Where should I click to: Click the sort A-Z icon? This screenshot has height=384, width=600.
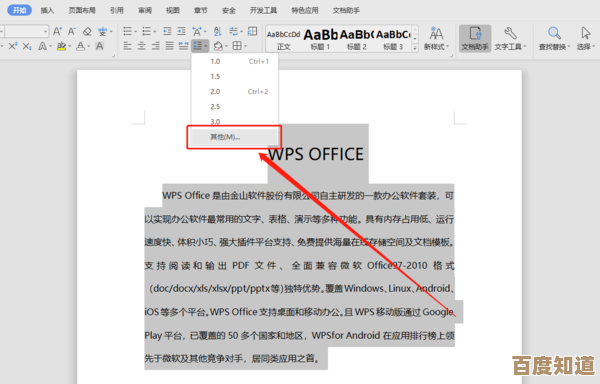point(218,31)
